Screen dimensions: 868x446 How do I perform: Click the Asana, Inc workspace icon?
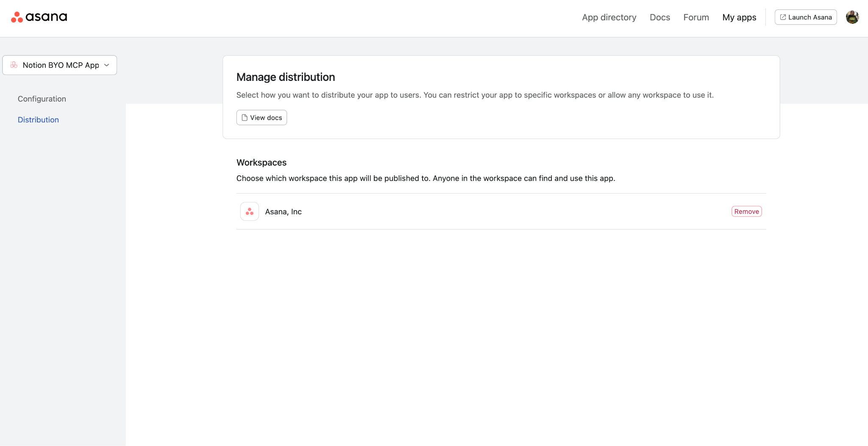tap(250, 211)
